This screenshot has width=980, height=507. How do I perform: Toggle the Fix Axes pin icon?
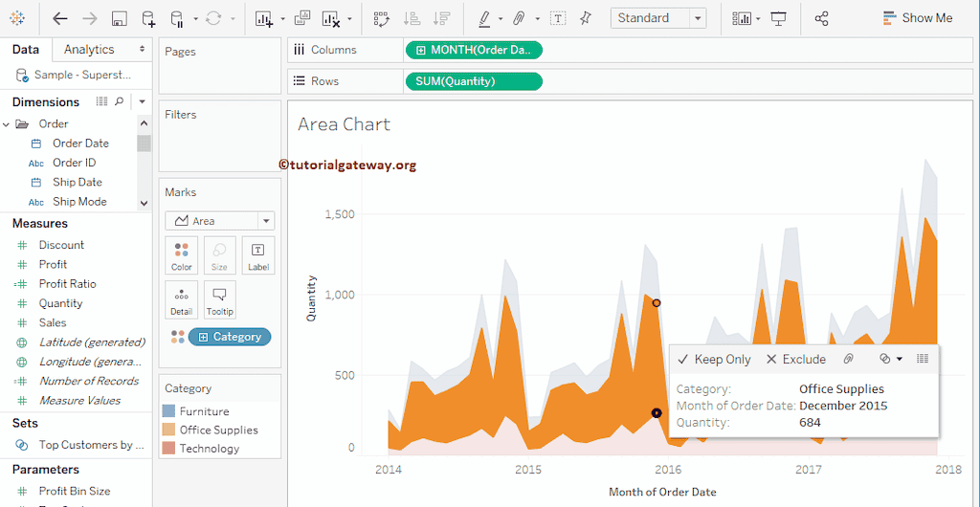586,18
